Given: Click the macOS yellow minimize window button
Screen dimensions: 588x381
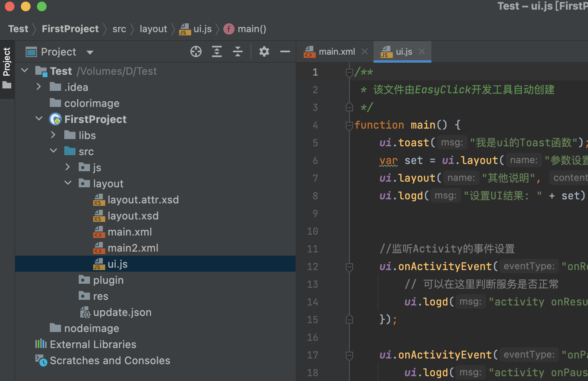Looking at the screenshot, I should click(26, 6).
